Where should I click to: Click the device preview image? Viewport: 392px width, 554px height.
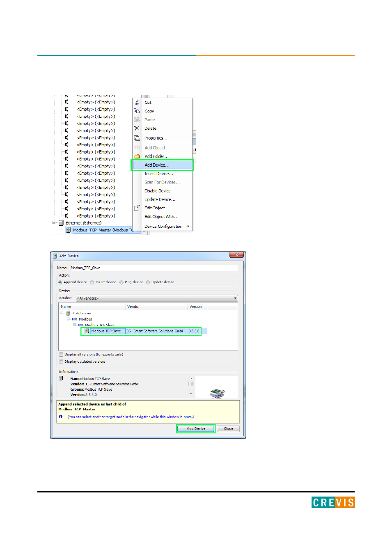[217, 394]
